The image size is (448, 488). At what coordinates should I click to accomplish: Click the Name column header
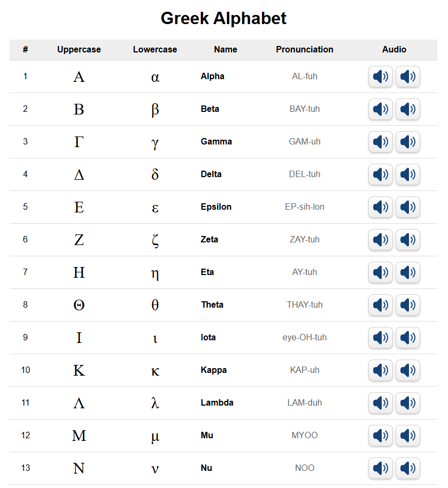[226, 49]
